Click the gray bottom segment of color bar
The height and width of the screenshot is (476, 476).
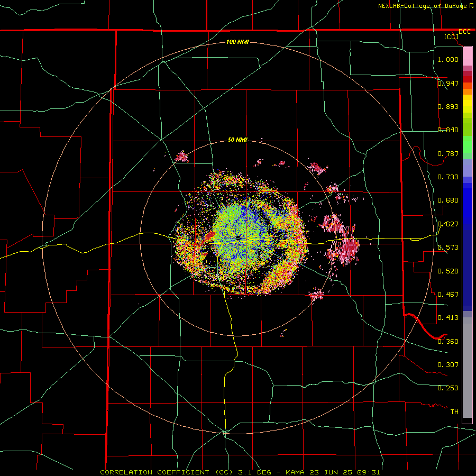tap(467, 368)
